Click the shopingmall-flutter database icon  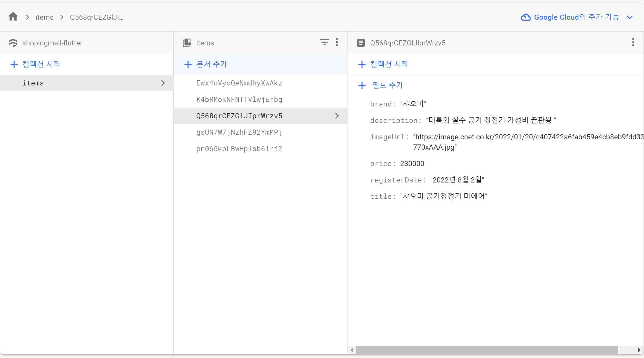(x=13, y=43)
